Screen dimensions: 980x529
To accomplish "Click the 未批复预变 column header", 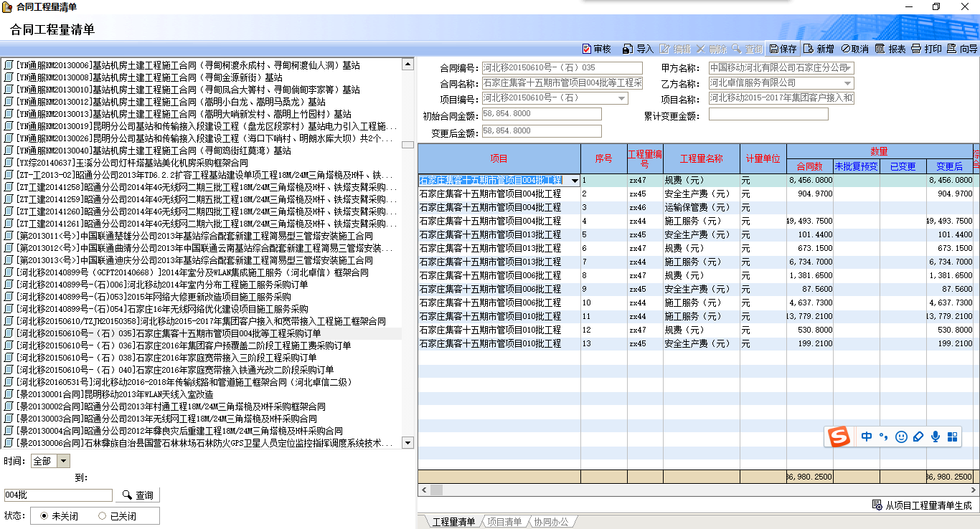I will point(857,166).
